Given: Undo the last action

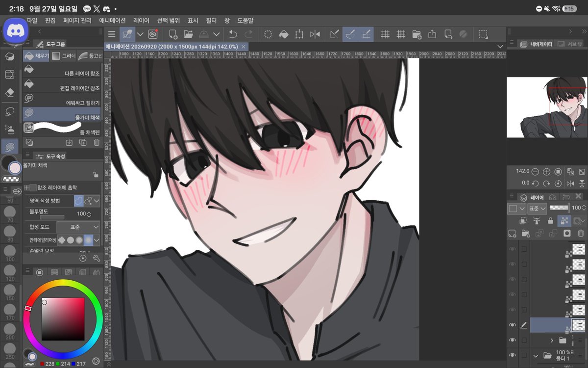Looking at the screenshot, I should click(x=233, y=34).
